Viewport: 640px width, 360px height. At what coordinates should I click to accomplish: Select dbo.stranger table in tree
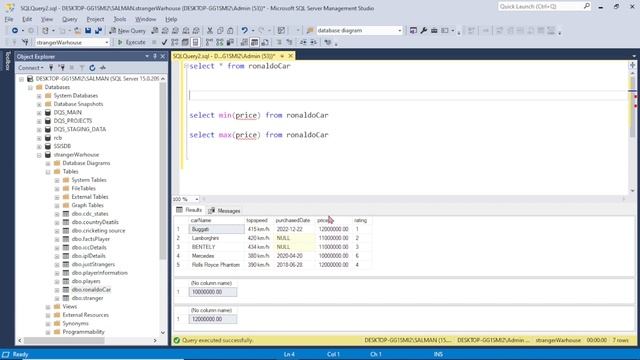pyautogui.click(x=87, y=298)
